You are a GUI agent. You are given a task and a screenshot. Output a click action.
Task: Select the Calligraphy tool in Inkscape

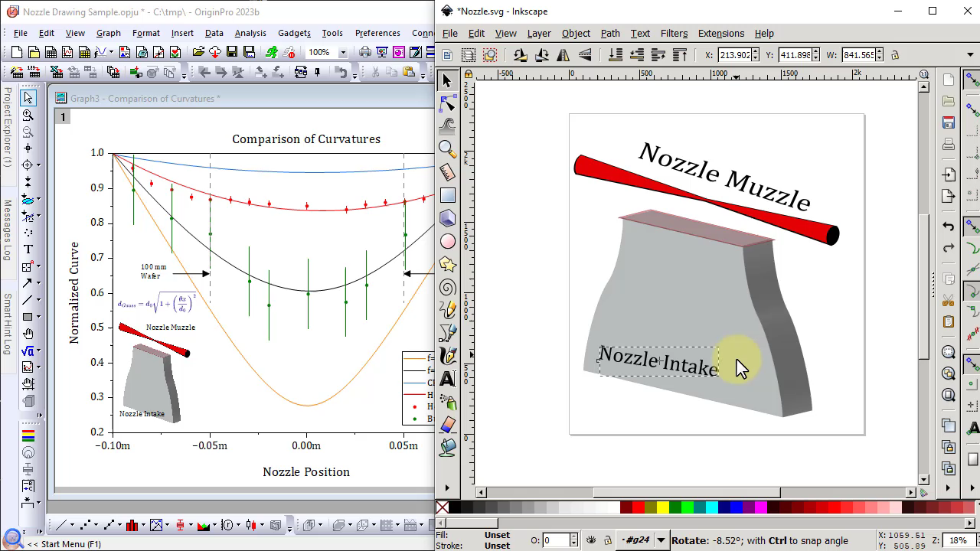pos(448,356)
